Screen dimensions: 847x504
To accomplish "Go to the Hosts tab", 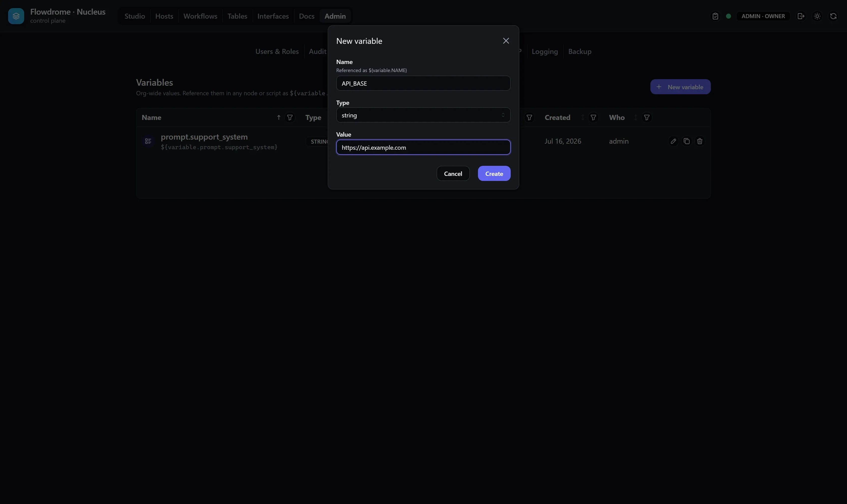I will [x=164, y=16].
